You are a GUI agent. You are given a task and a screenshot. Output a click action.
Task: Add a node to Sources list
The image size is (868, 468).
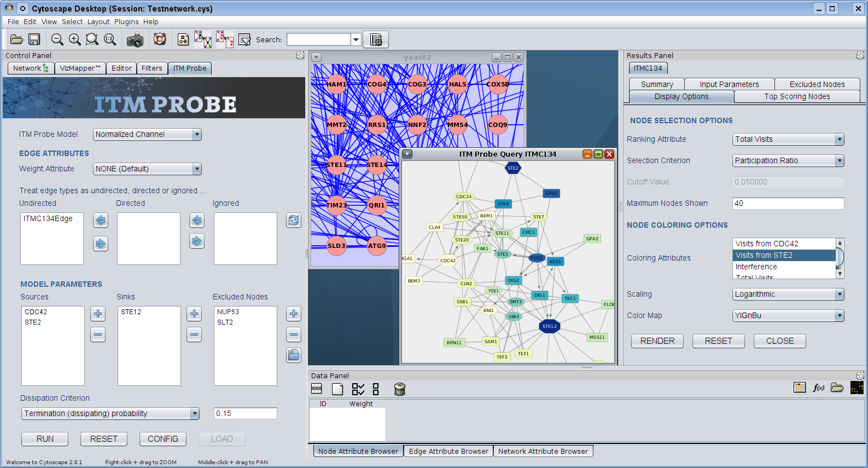point(98,314)
